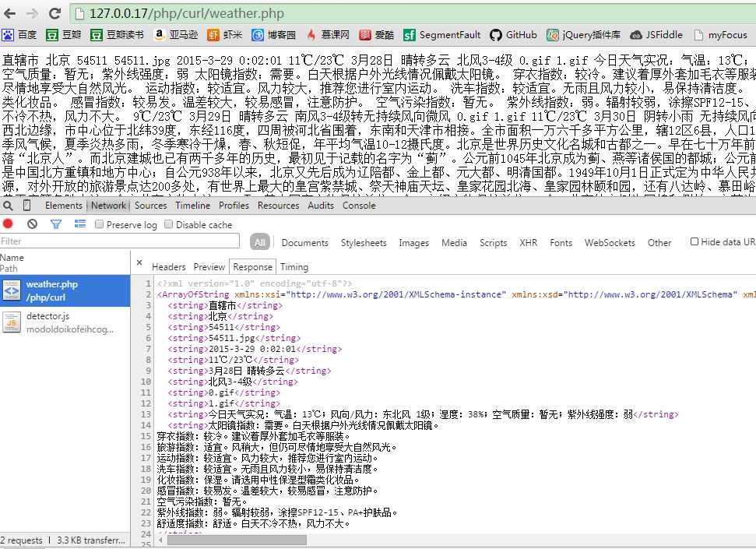Switch to the Profiles panel
The height and width of the screenshot is (549, 756).
click(234, 206)
